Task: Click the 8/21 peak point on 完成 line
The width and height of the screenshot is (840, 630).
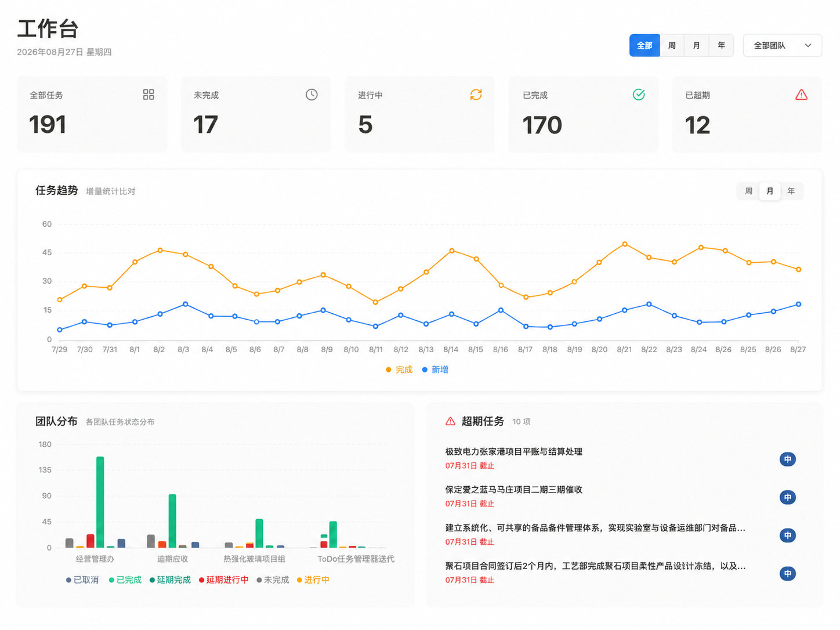Action: pyautogui.click(x=624, y=244)
